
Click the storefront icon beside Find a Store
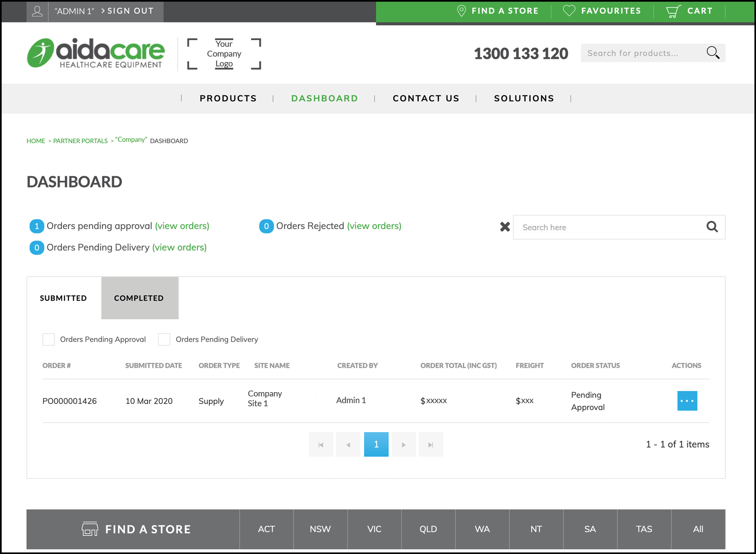pyautogui.click(x=90, y=529)
